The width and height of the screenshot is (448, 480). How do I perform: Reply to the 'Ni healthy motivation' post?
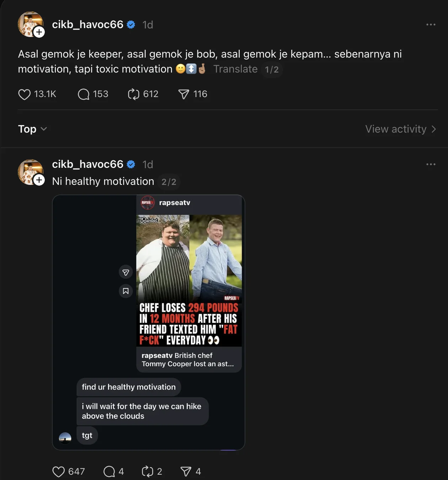tap(109, 471)
